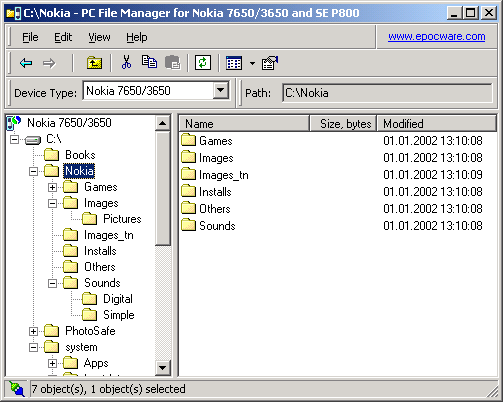Select the Images_tn row in file list
This screenshot has height=402, width=503.
pyautogui.click(x=337, y=174)
